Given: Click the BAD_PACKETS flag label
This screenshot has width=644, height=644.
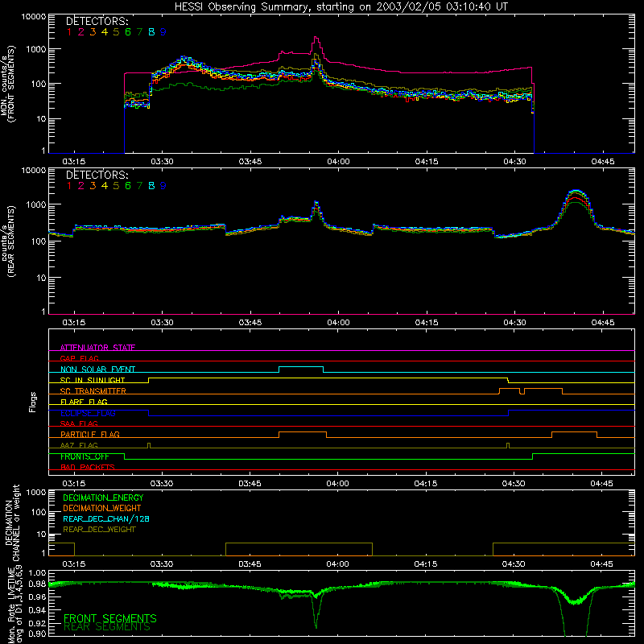Looking at the screenshot, I should pyautogui.click(x=88, y=467).
